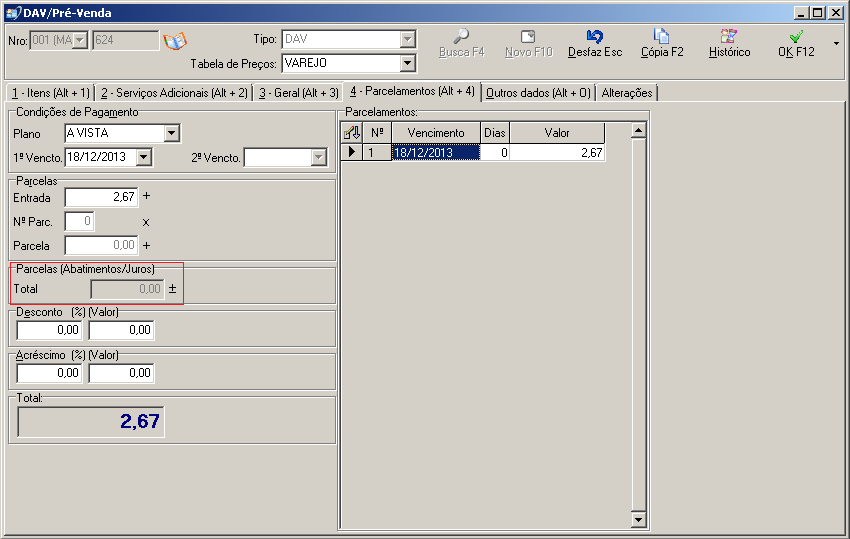Confirm with the OK F12 checkmark

796,43
